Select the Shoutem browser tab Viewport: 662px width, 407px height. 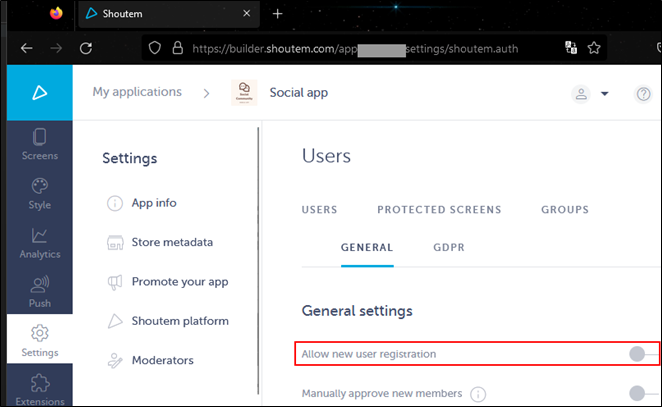click(x=169, y=14)
